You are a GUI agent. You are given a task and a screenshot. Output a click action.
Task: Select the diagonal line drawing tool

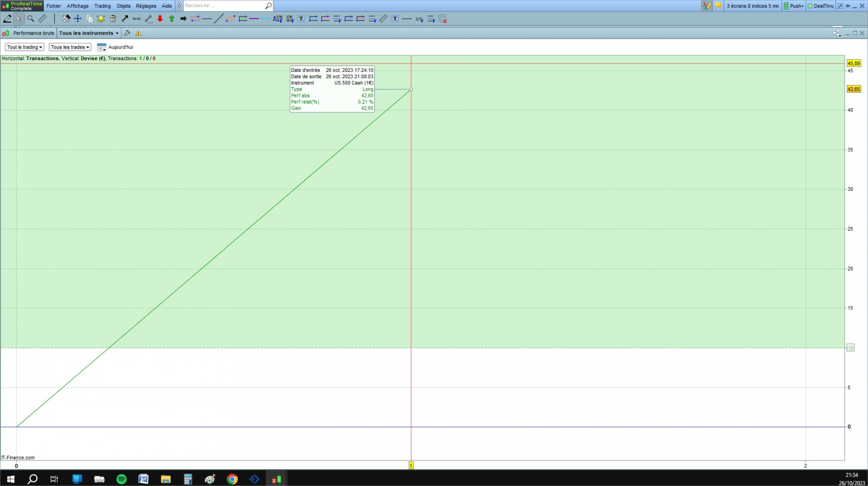218,19
